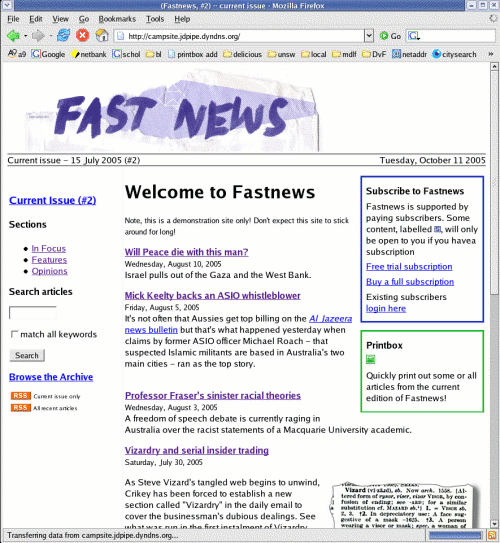Click the green Printbox printer icon

pos(370,360)
